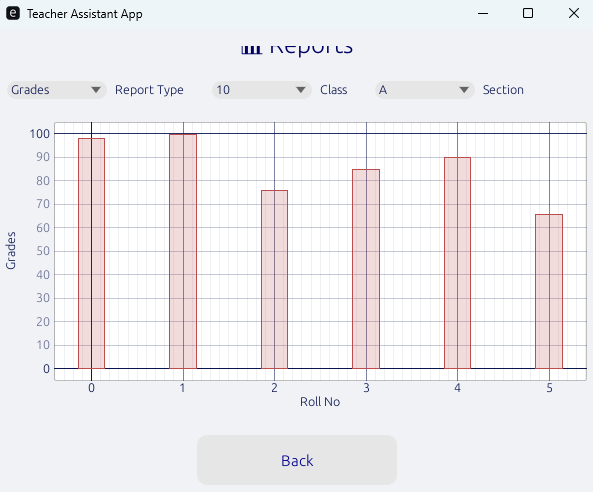Click the Roll No axis label
This screenshot has width=593, height=492.
click(320, 402)
